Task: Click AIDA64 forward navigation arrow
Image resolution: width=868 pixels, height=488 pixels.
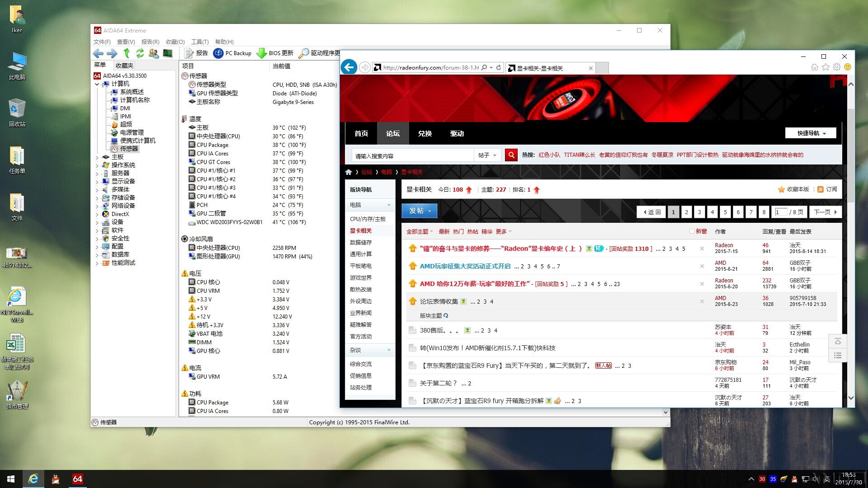Action: (112, 53)
